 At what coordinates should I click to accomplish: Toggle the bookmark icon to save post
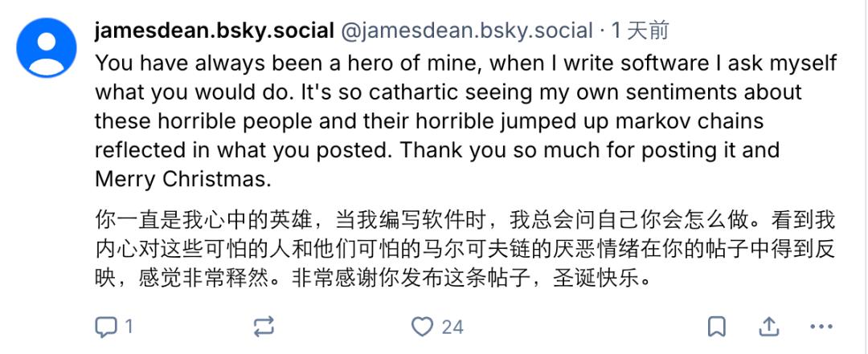(x=716, y=327)
